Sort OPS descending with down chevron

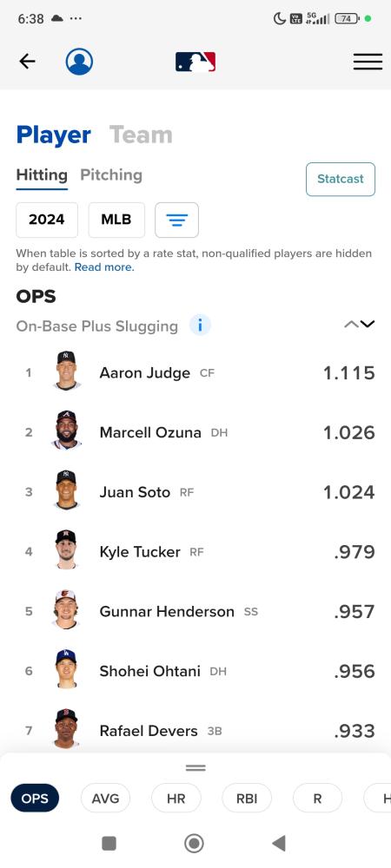pos(368,325)
